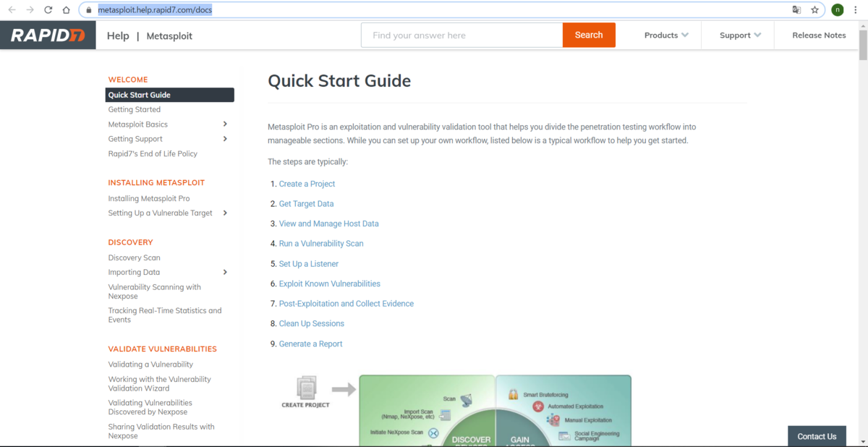The image size is (868, 447).
Task: Follow the Create a Project link
Action: 307,184
